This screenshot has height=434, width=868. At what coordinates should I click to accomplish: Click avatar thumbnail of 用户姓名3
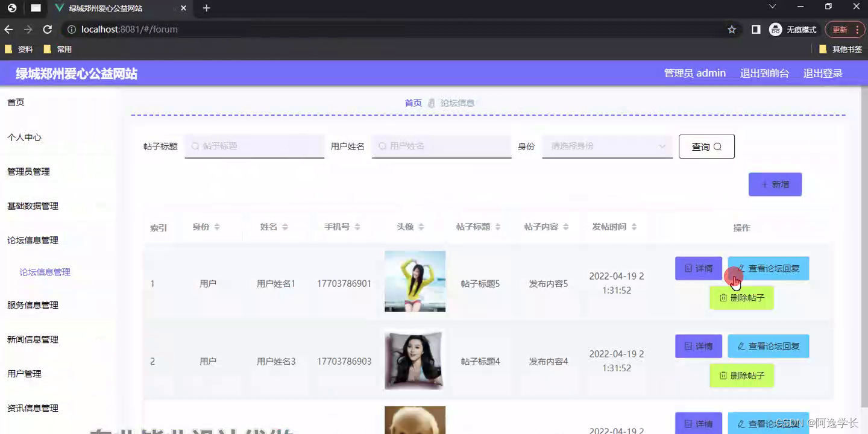click(415, 359)
